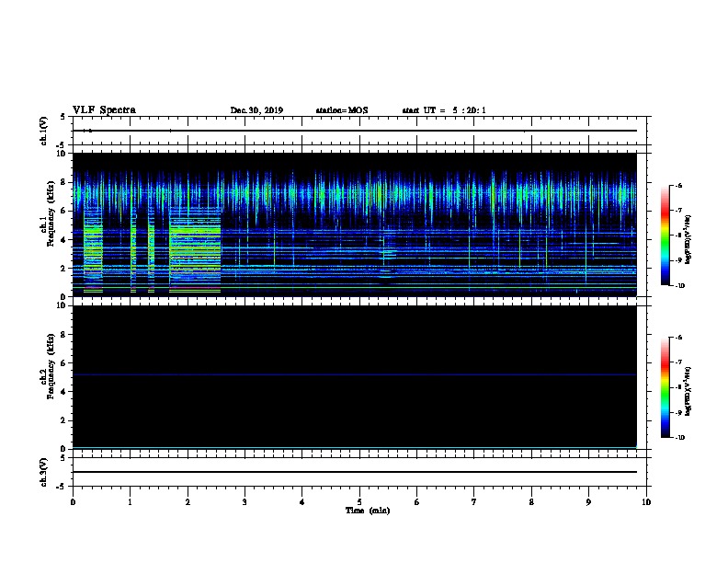The width and height of the screenshot is (728, 563).
Task: Click the time axis tick label "2"
Action: [x=188, y=502]
